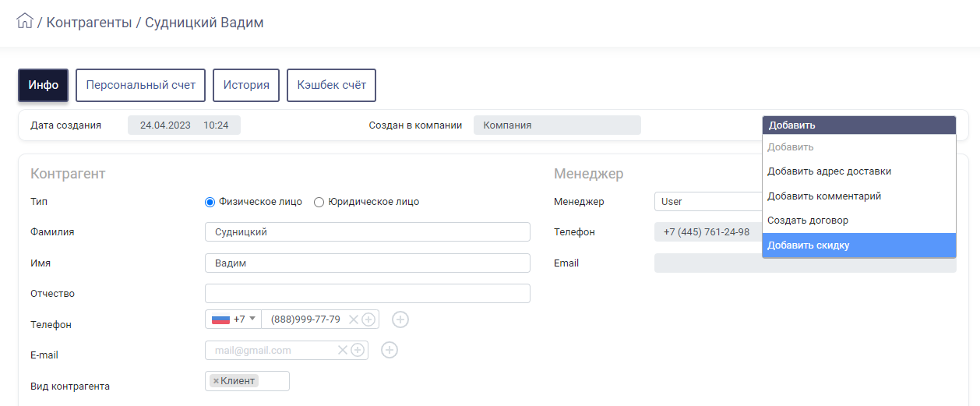This screenshot has width=980, height=406.
Task: Open the Менеджер User selector
Action: pos(708,202)
